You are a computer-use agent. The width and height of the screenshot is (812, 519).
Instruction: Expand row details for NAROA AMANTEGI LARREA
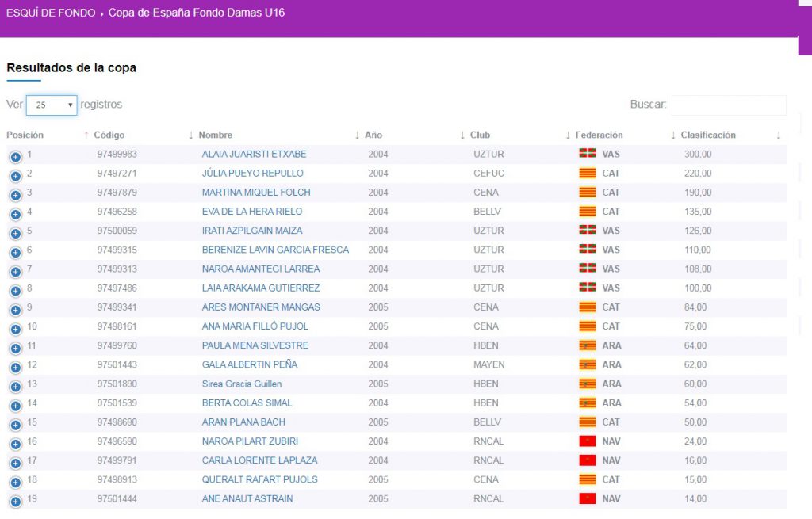16,272
